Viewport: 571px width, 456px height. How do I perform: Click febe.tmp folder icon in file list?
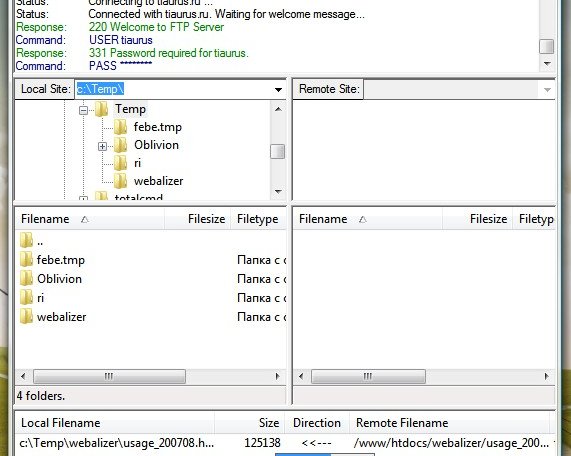point(26,260)
